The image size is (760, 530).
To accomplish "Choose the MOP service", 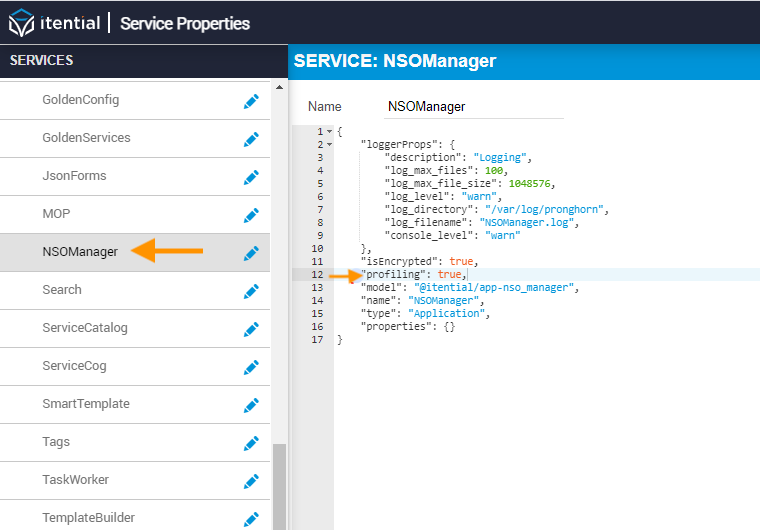I will [135, 214].
